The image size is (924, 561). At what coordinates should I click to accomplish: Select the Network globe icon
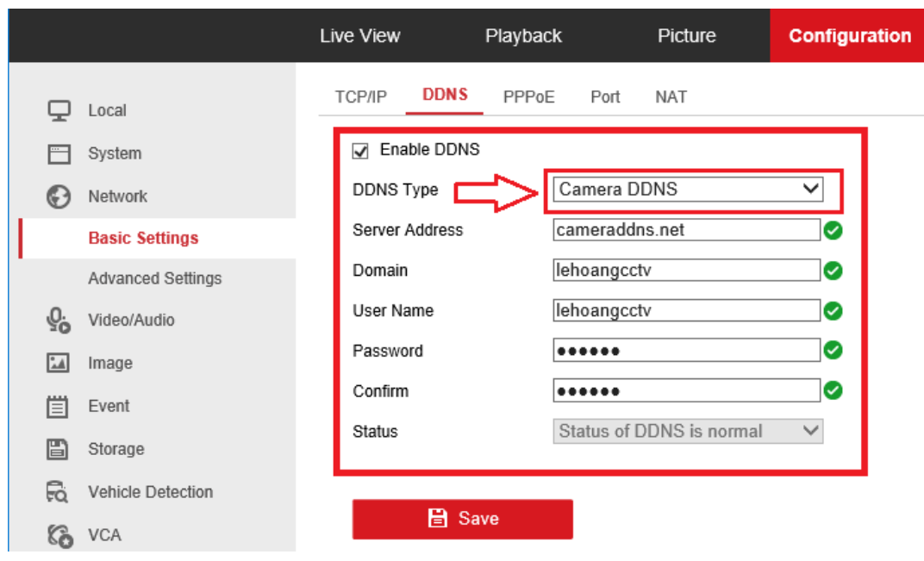click(x=59, y=196)
